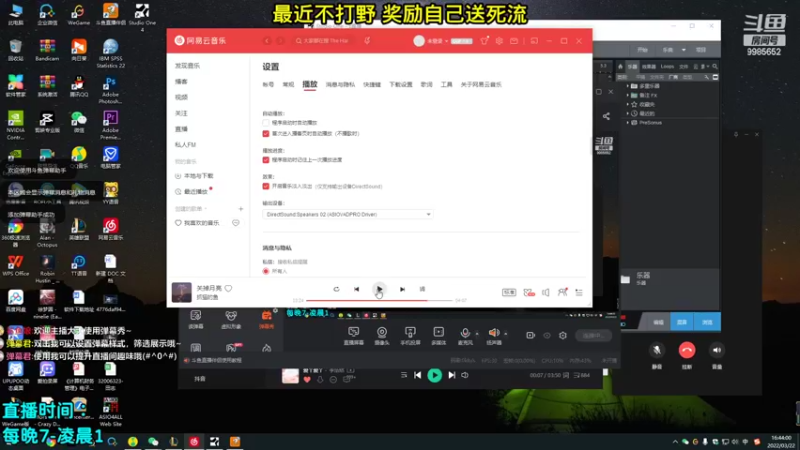Hang up the call with red button
The image size is (800, 450).
tap(687, 350)
